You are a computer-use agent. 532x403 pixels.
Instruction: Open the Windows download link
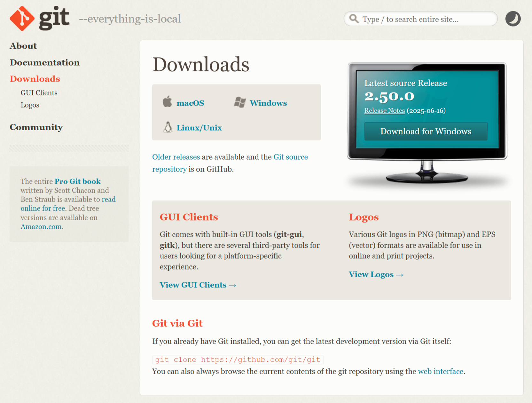[x=268, y=103]
